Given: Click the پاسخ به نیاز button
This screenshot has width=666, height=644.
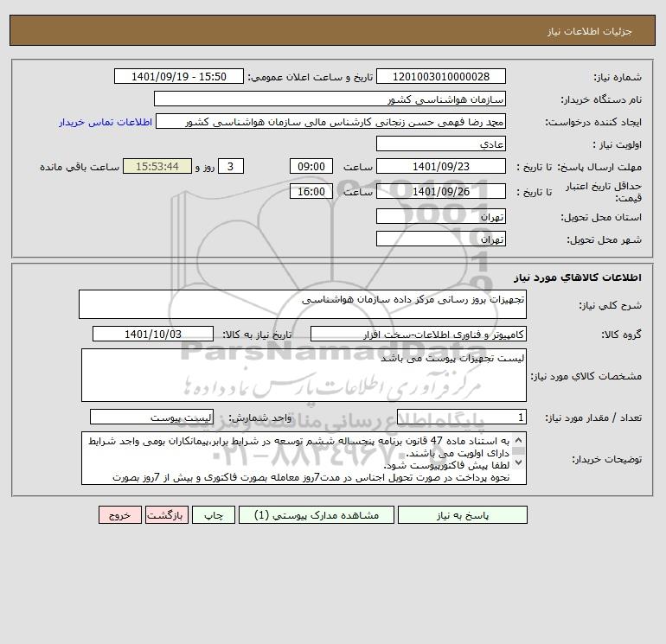Looking at the screenshot, I should 463,515.
